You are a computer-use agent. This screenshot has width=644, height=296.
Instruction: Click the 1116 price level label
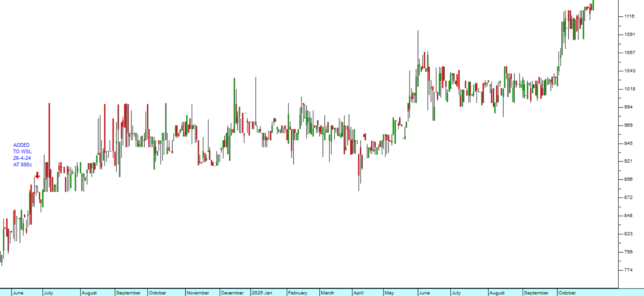tap(629, 16)
